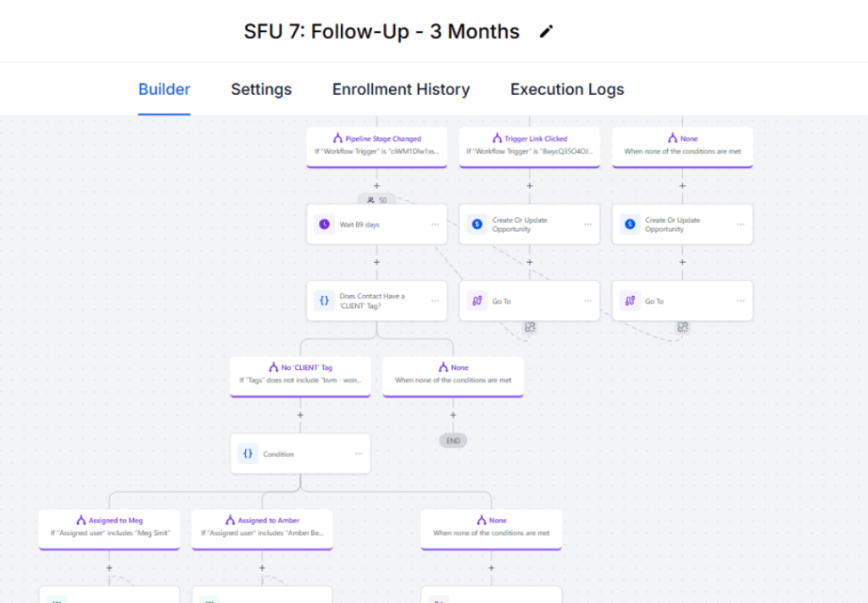Click Go To icon under Trigger Link Clicked branch
868x603 pixels.
click(x=476, y=301)
